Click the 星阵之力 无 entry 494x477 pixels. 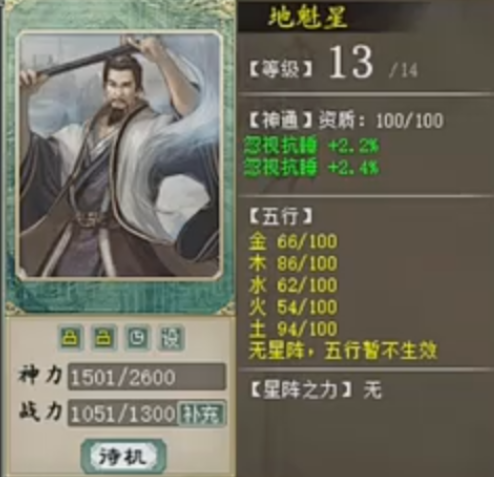tap(315, 390)
